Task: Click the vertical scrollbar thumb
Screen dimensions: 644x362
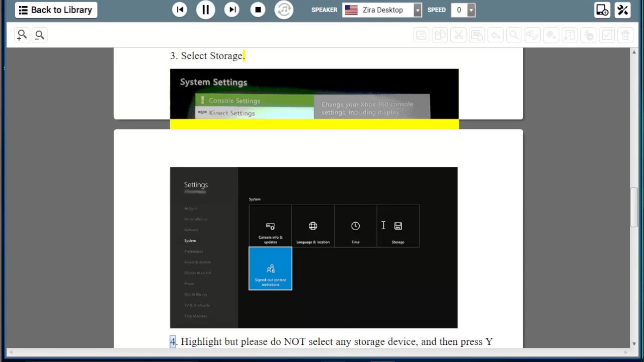Action: tap(634, 207)
